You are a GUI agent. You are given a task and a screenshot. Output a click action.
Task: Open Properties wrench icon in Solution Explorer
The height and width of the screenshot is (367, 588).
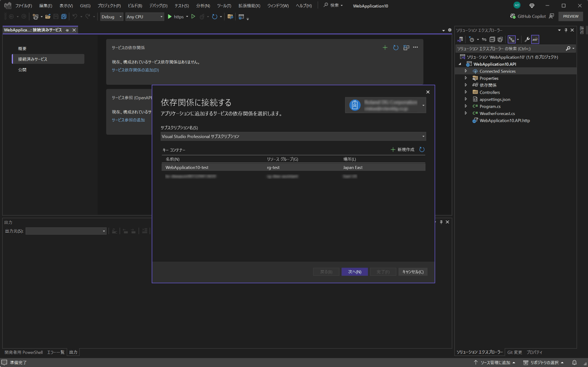527,39
